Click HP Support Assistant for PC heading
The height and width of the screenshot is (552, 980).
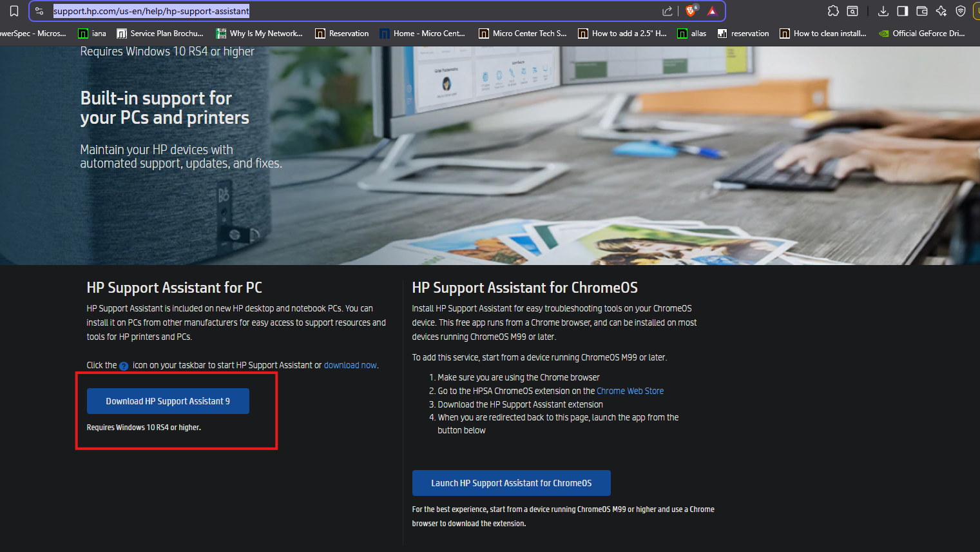tap(175, 288)
